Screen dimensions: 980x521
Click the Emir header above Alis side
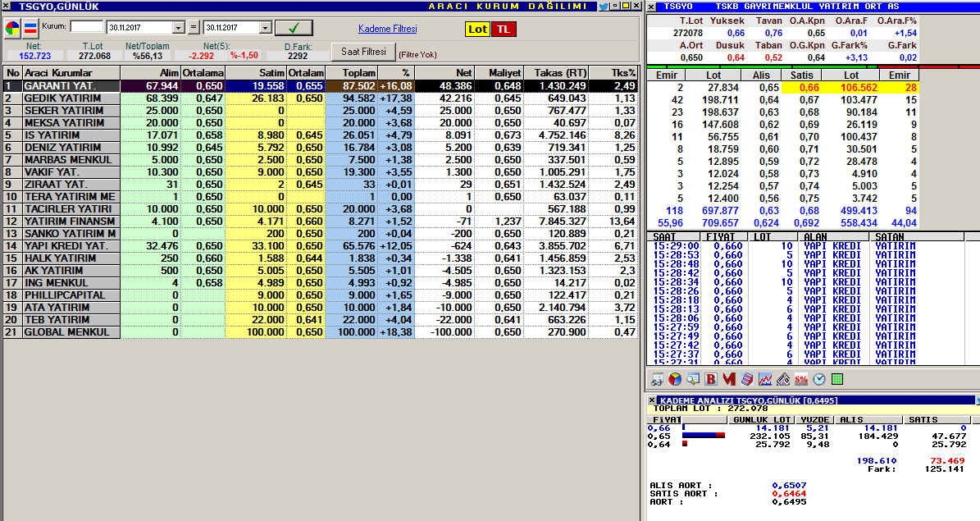666,75
